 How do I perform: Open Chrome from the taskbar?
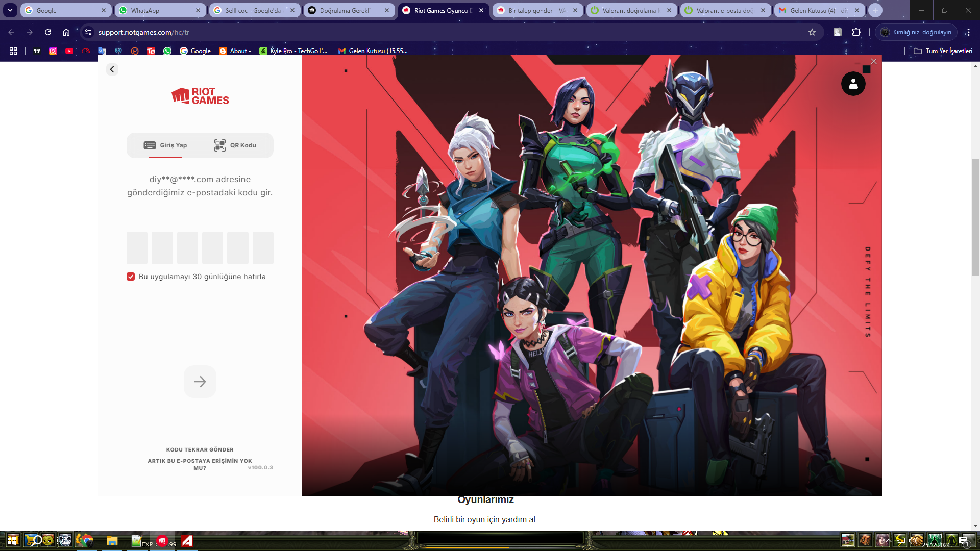coord(87,540)
